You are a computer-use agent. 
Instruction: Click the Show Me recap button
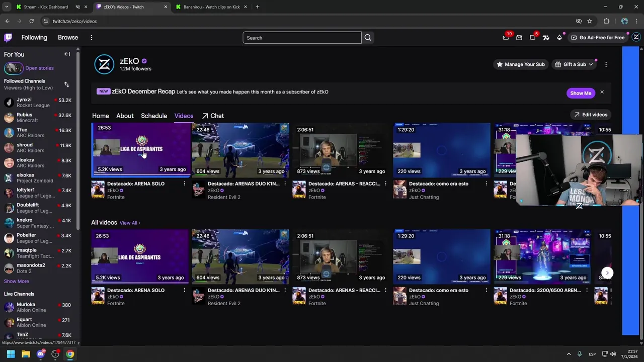click(581, 93)
